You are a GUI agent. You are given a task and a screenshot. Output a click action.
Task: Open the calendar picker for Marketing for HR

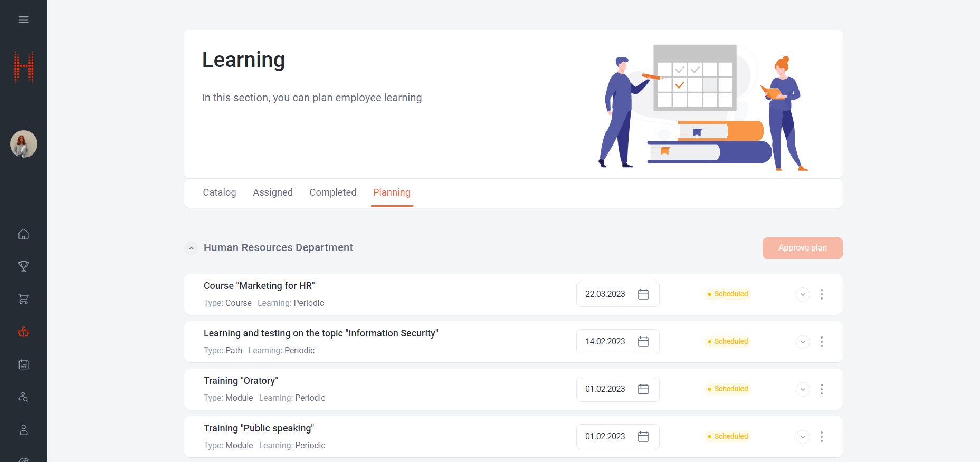pyautogui.click(x=643, y=294)
